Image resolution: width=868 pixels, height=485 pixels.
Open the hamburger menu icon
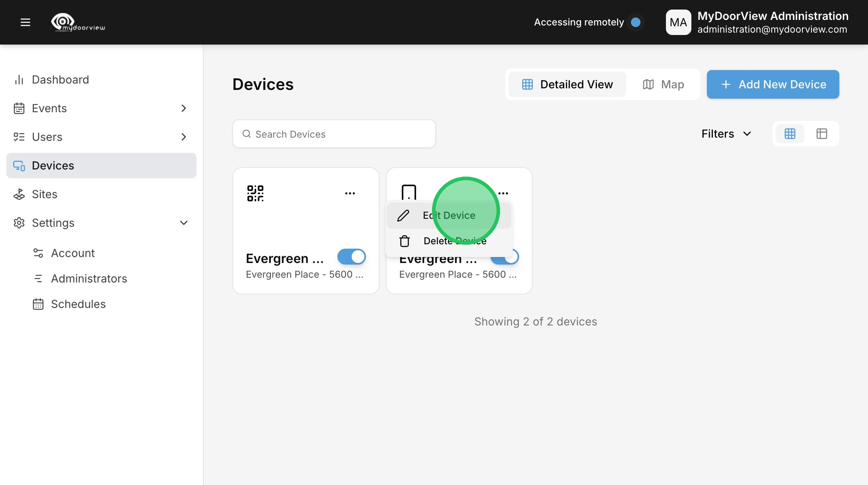pos(25,22)
